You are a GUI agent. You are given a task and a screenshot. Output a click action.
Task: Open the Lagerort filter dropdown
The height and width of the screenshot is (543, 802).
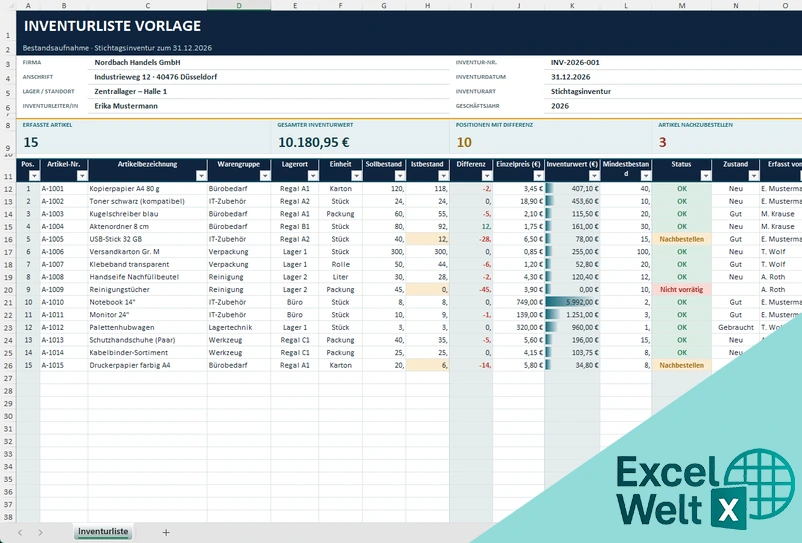tap(313, 176)
